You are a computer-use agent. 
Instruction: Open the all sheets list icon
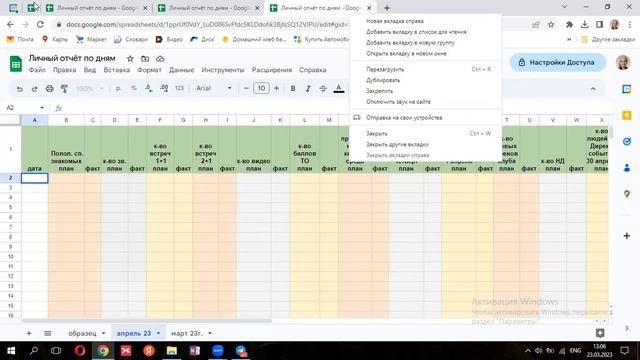coord(48,333)
